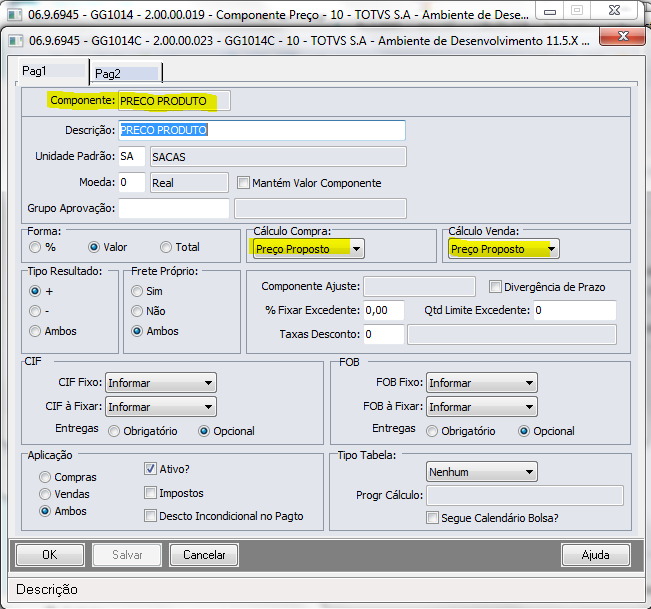
Task: Choose Compras under Aplicação
Action: pos(45,478)
